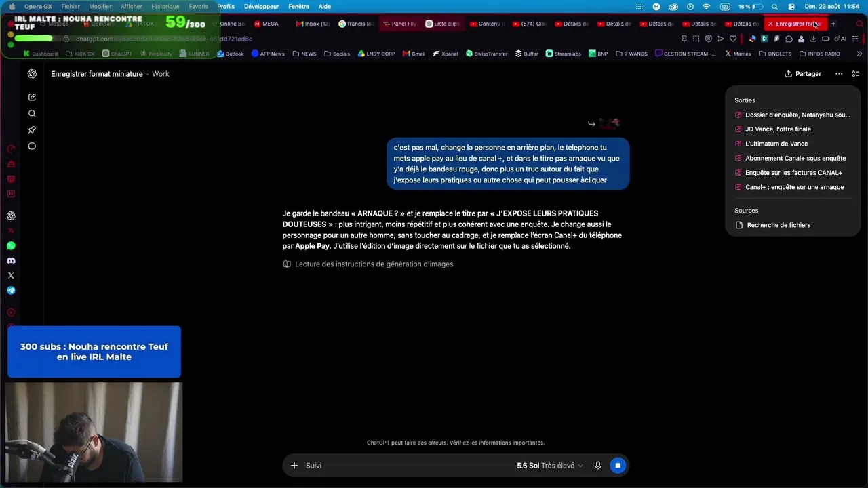Click the address bar pin icon
This screenshot has width=868, height=488.
(x=684, y=39)
